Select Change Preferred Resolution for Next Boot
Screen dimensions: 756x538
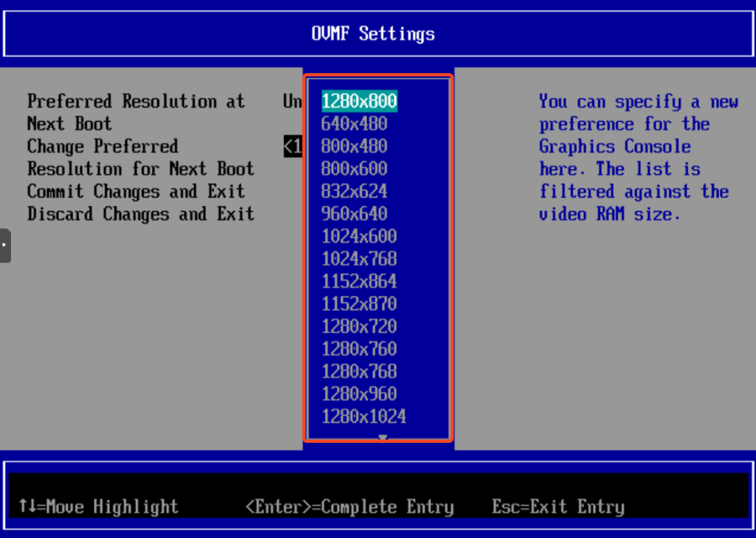(x=141, y=158)
